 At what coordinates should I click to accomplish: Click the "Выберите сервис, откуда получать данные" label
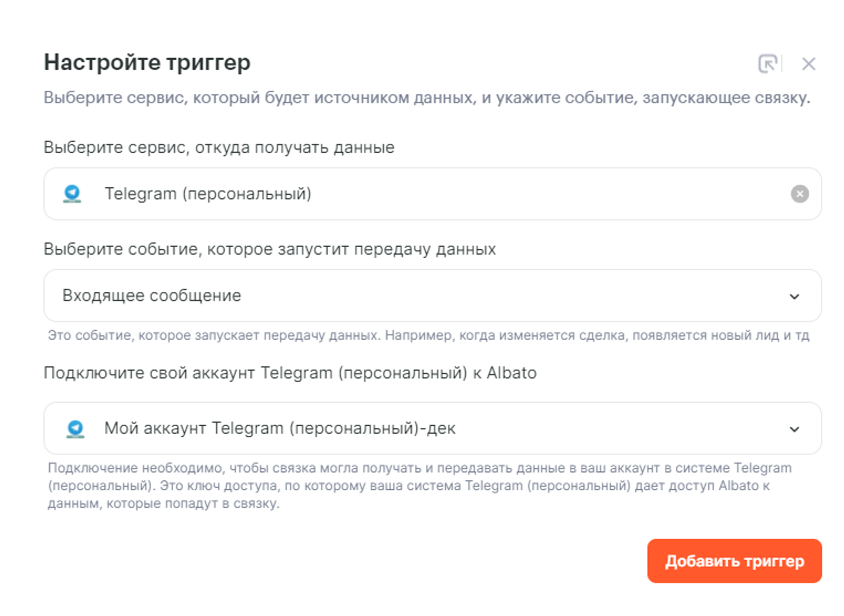point(219,148)
